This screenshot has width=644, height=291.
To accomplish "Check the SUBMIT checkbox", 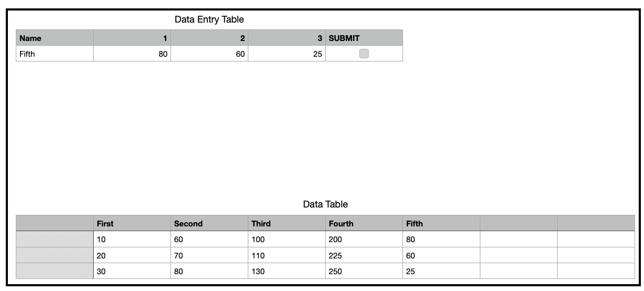I will pos(364,54).
